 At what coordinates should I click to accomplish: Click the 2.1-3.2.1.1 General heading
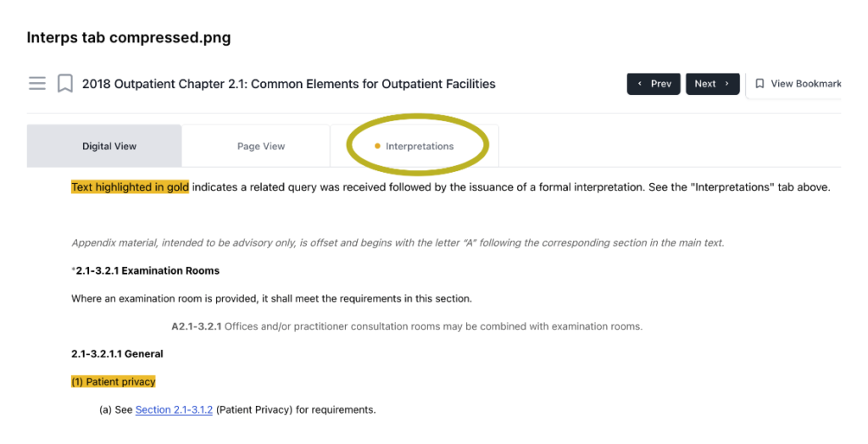117,354
